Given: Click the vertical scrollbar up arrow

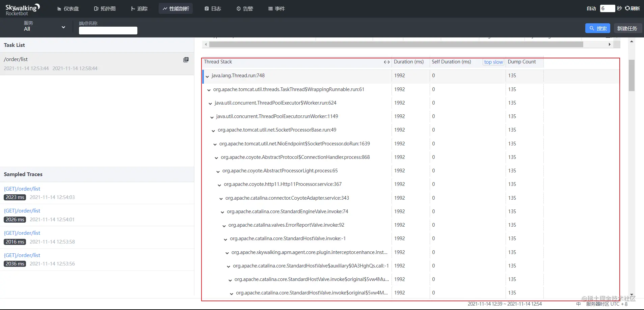Looking at the screenshot, I should pos(632,41).
